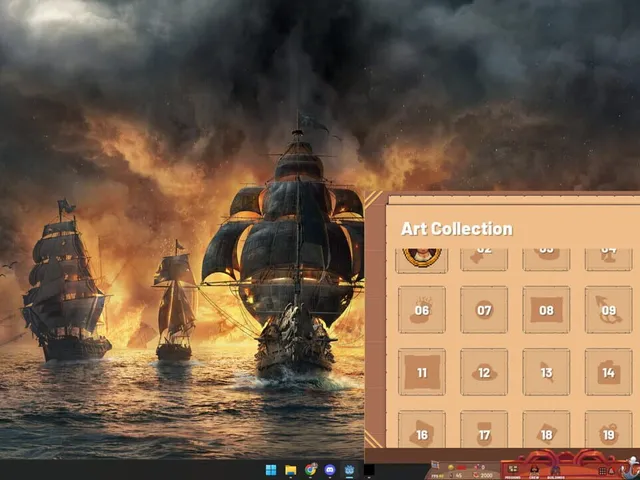
Task: Open the Crew pirate icon
Action: point(534,470)
